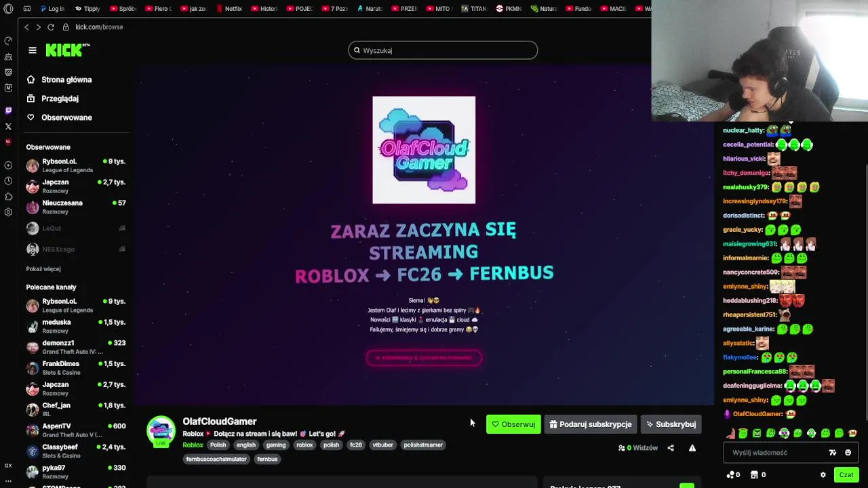The width and height of the screenshot is (868, 488).
Task: Open recommended channel AspenTV
Action: pos(76,430)
